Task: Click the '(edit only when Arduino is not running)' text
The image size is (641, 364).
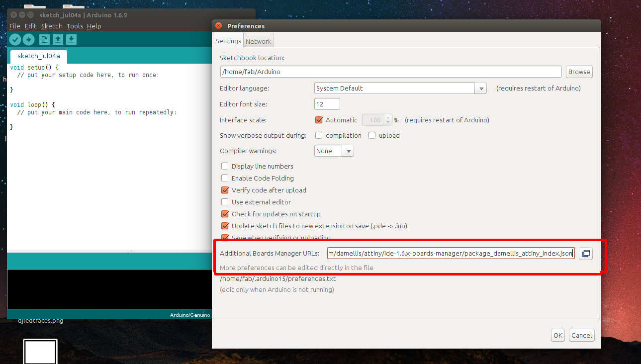Action: coord(277,289)
